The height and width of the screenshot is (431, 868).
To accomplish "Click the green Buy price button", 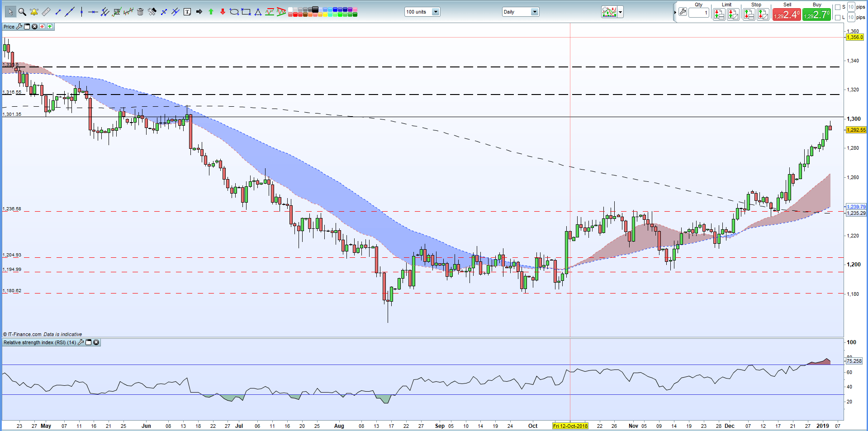I will [817, 14].
